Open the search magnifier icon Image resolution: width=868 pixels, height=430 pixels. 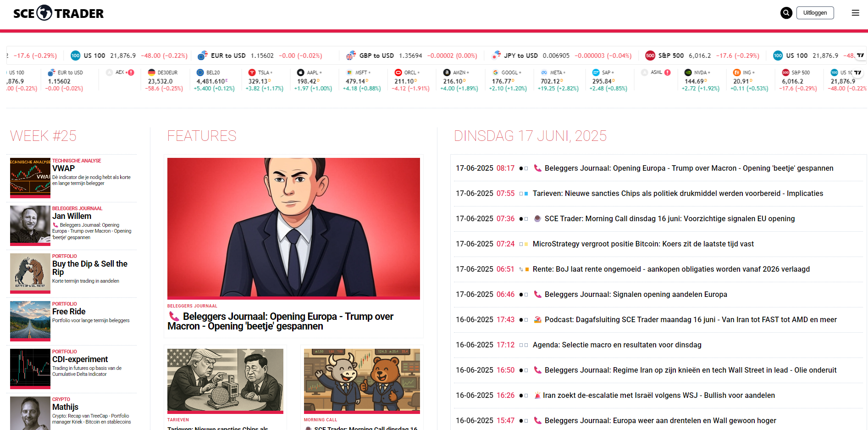[786, 13]
